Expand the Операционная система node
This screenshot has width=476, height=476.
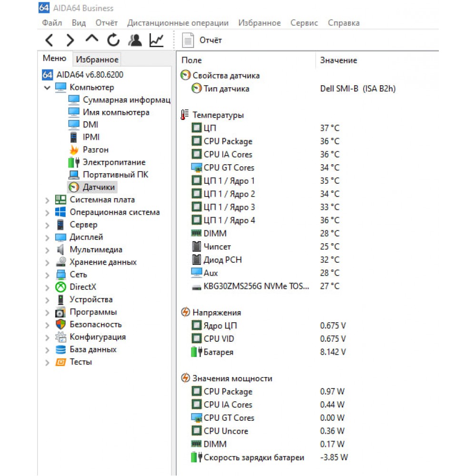tap(47, 212)
